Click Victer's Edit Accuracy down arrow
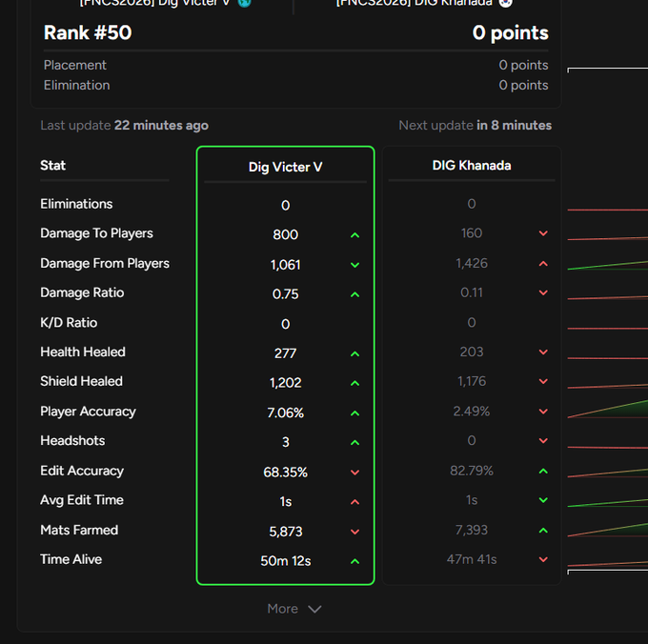The width and height of the screenshot is (648, 644). tap(354, 473)
